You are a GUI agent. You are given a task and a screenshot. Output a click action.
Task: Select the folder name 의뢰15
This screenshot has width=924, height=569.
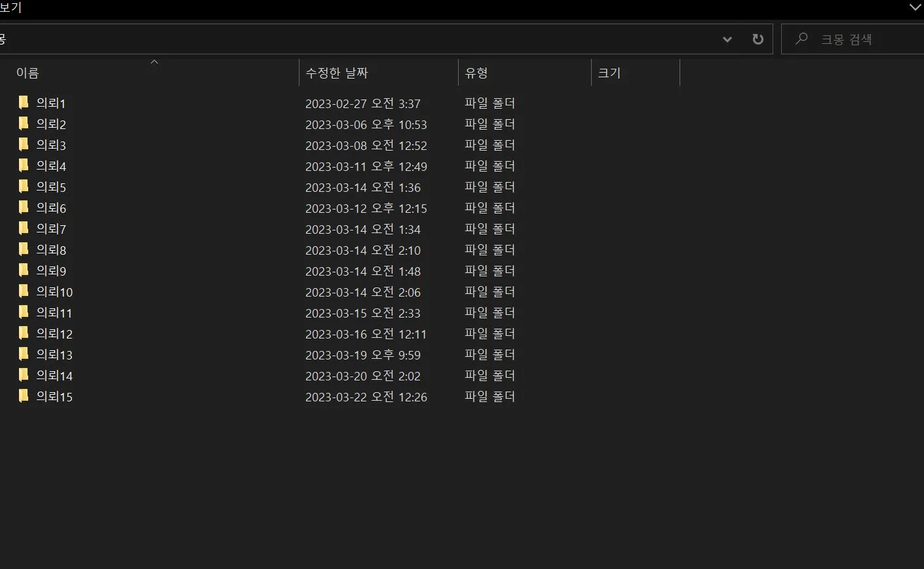[x=54, y=397]
